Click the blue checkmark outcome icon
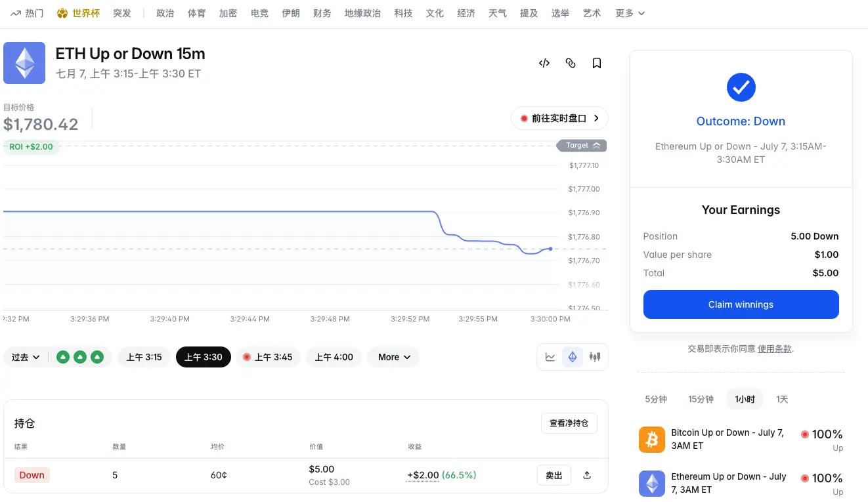Viewport: 868px width, 502px height. click(741, 87)
